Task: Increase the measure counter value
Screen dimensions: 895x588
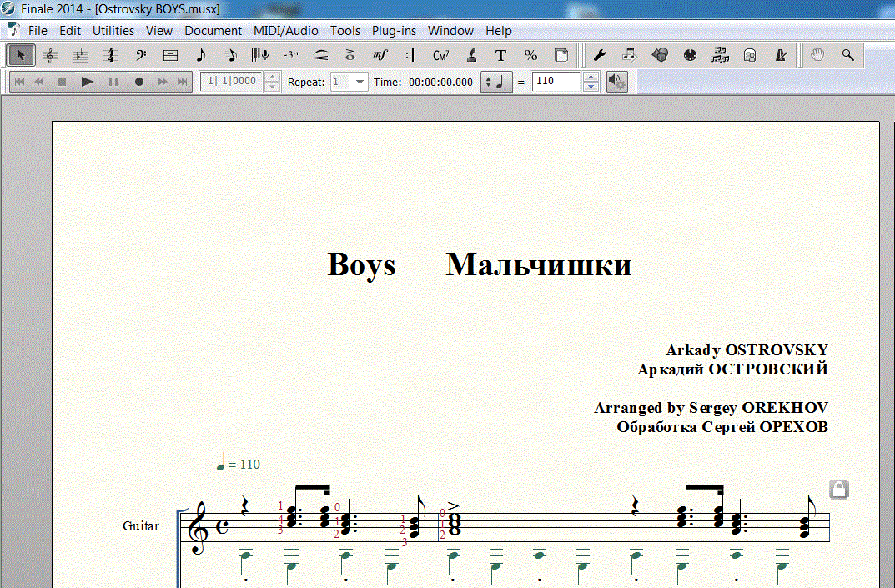Action: 272,77
